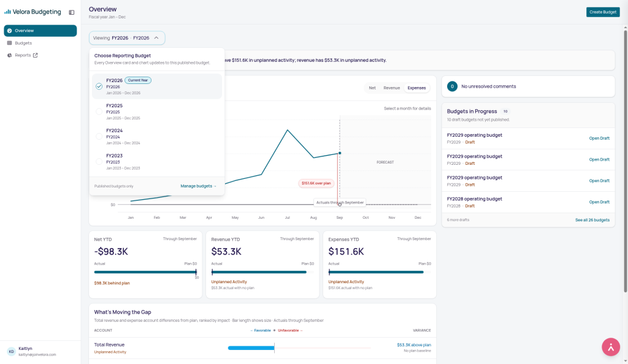Click the Expenses YTD progress bar
Screen dimensions: 628x364
click(x=379, y=272)
